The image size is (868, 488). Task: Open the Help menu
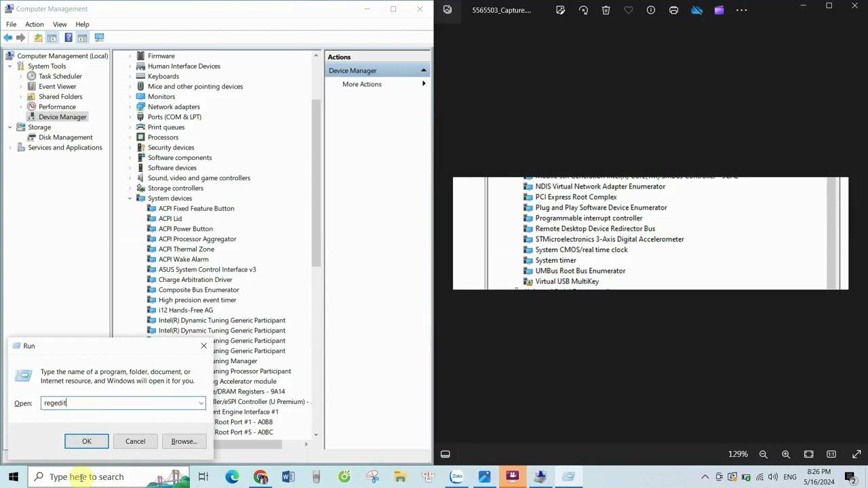click(82, 24)
